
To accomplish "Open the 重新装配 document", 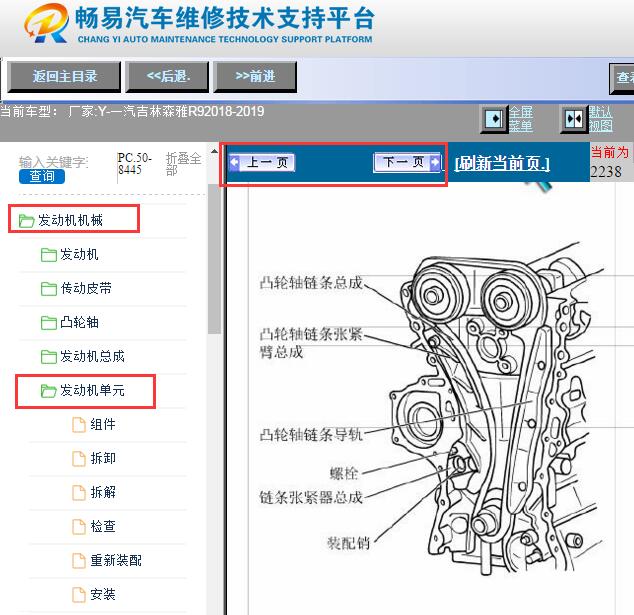I will [x=116, y=560].
